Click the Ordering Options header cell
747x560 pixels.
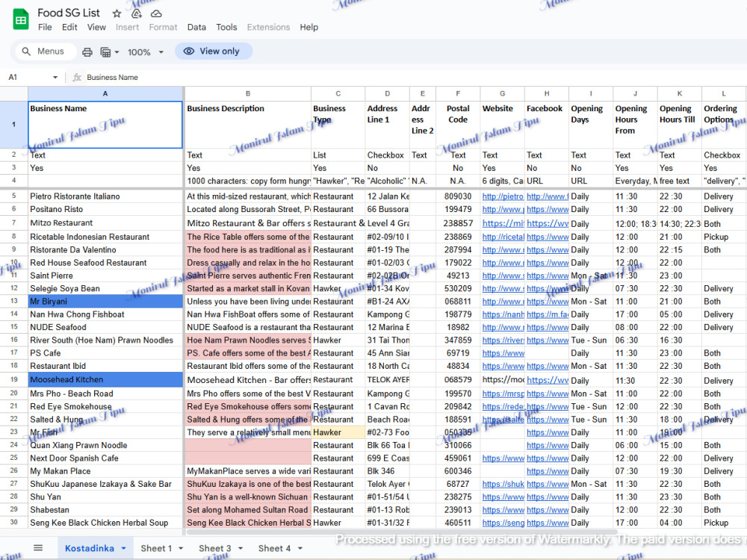[x=724, y=124]
